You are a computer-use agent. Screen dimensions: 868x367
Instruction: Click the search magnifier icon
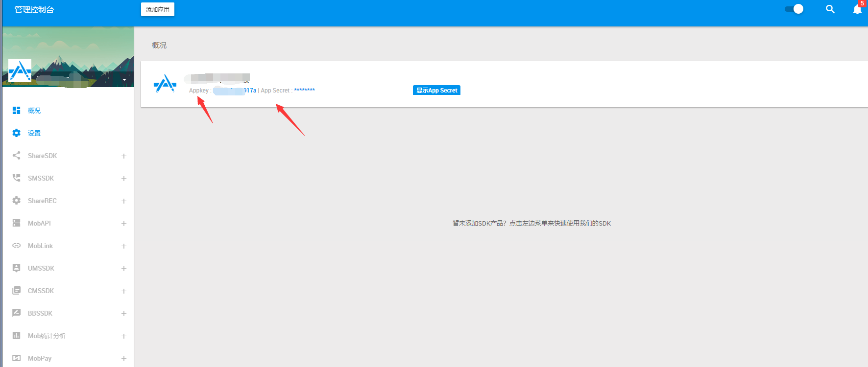pos(830,9)
